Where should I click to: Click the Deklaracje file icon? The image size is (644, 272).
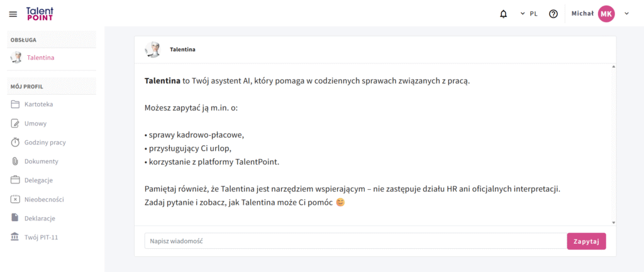[15, 218]
